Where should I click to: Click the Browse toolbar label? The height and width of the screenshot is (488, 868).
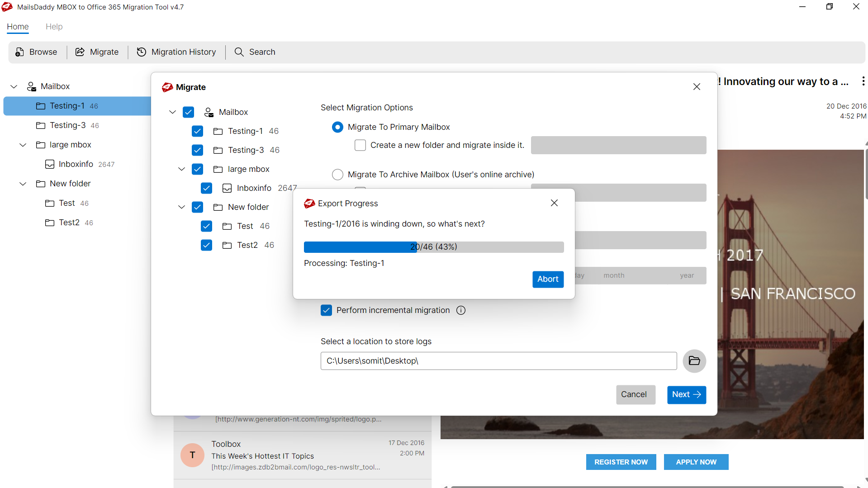click(x=43, y=52)
